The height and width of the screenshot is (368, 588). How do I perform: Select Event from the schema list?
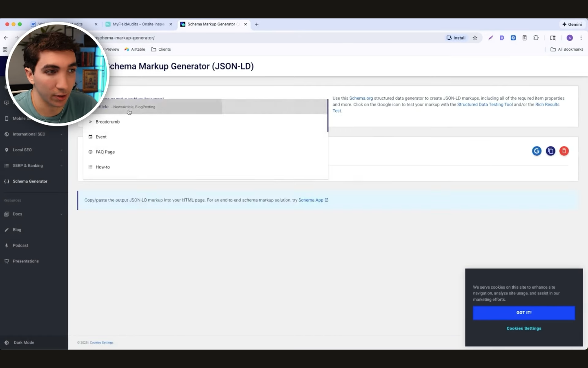point(205,137)
